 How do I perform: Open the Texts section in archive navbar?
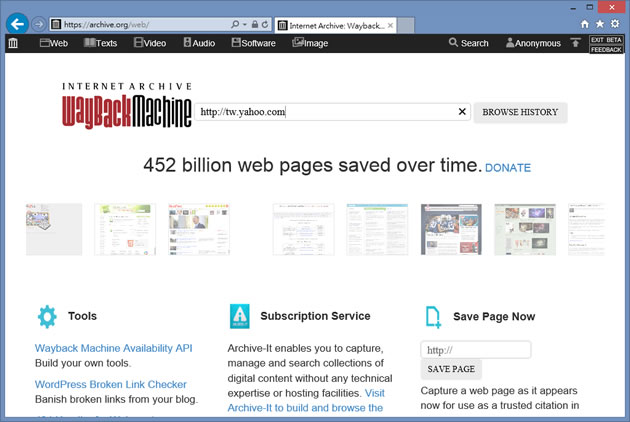click(x=100, y=43)
